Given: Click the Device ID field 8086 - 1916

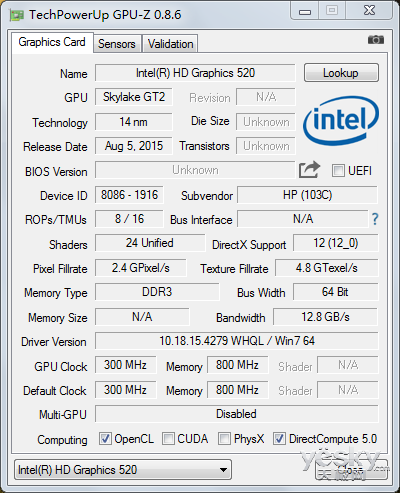Looking at the screenshot, I should click(129, 195).
